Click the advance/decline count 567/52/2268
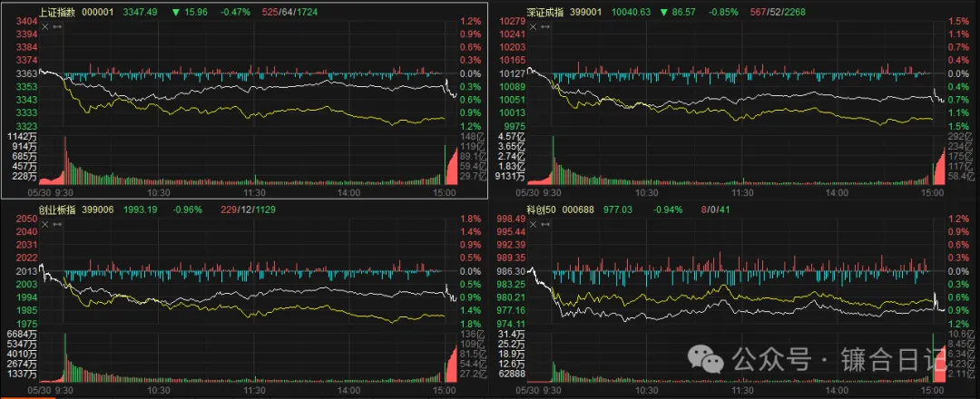Viewport: 980px width, 399px height. (777, 11)
